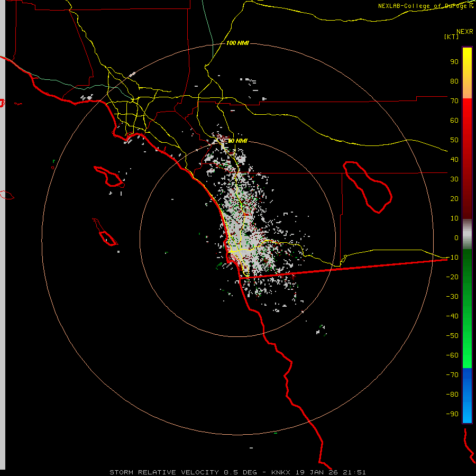476x476 pixels.
Task: Select the gray zero-velocity segment of the scale
Action: [x=467, y=234]
